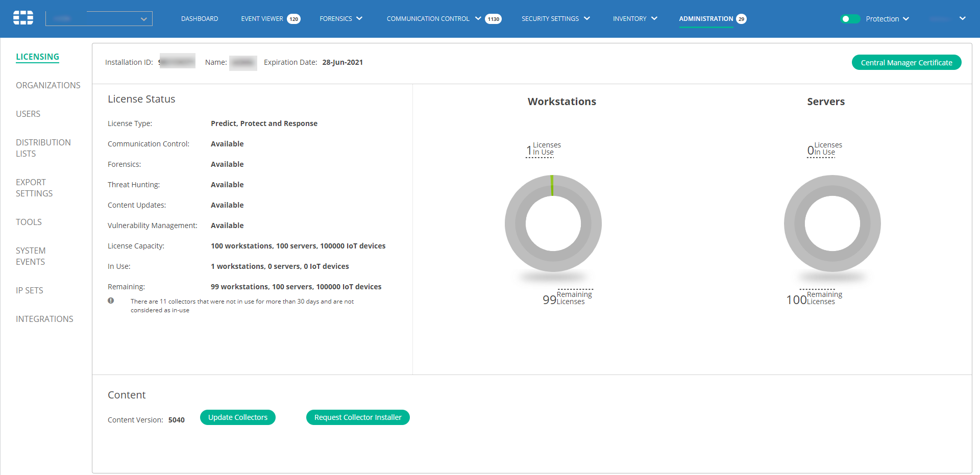980x475 pixels.
Task: Click the Communication Control 1130 badge
Action: tap(493, 19)
